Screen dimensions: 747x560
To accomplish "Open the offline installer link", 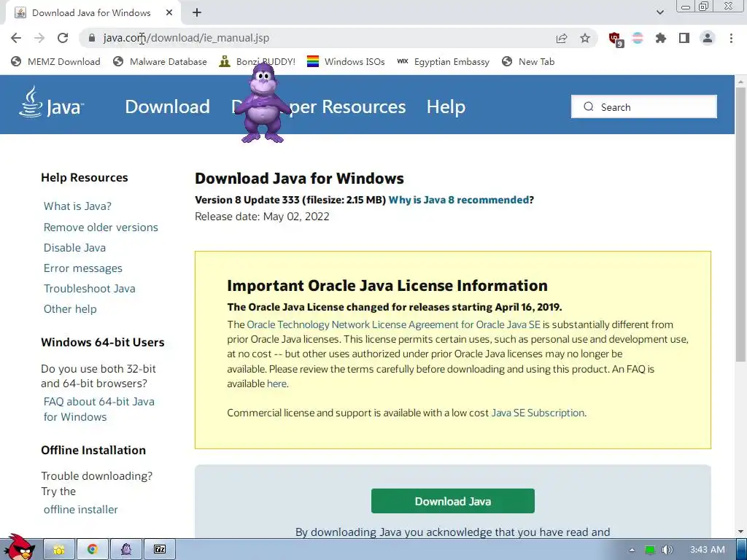I will 80,510.
